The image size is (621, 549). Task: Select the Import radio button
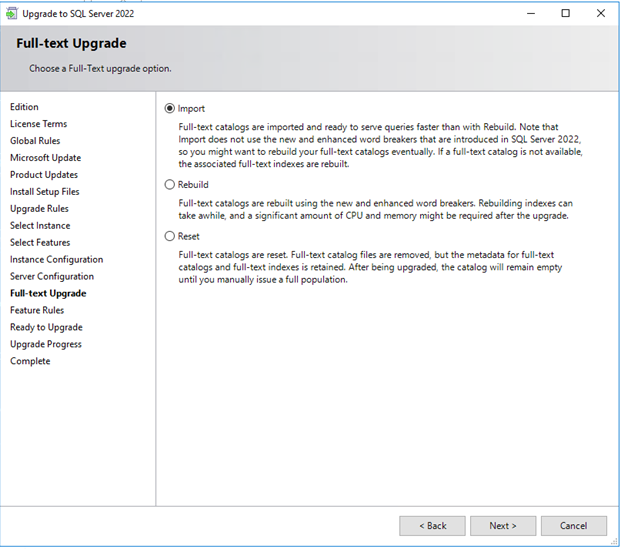click(170, 109)
